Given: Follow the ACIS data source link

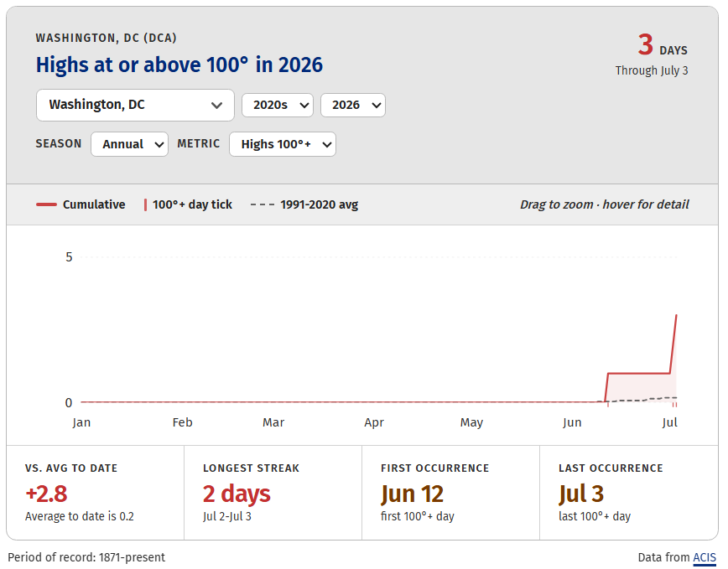Looking at the screenshot, I should click(705, 557).
